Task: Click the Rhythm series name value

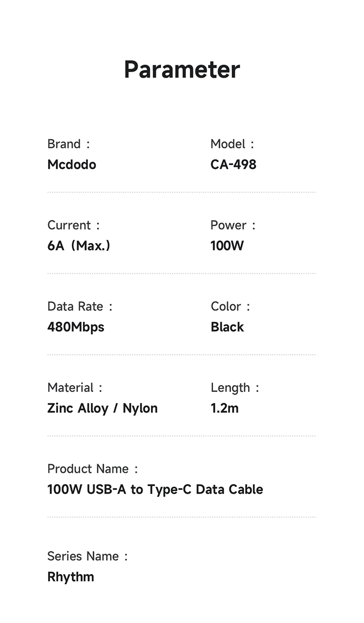Action: pyautogui.click(x=71, y=577)
